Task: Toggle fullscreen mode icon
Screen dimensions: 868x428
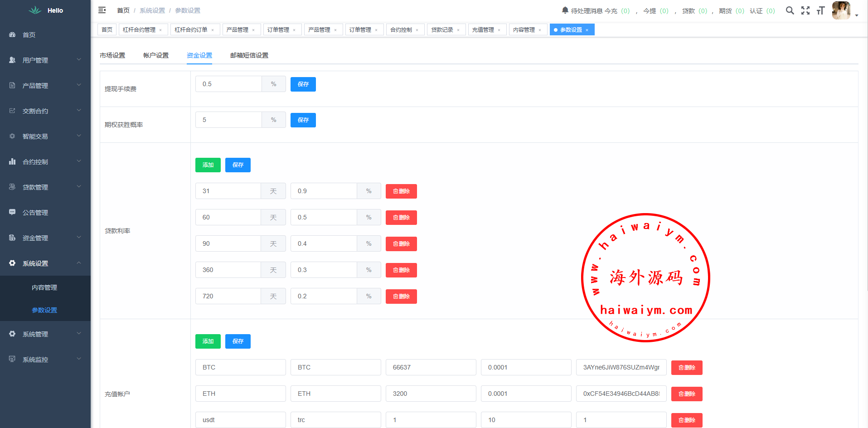Action: point(805,10)
